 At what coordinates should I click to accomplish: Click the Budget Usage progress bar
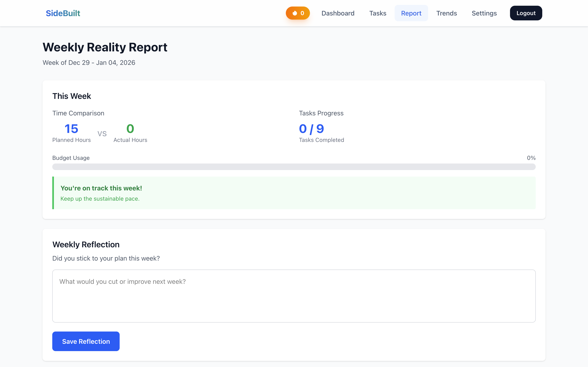click(294, 167)
